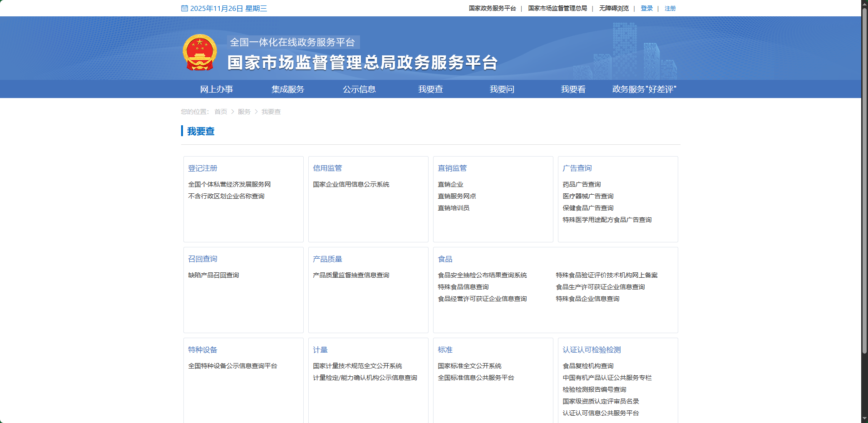Open 无障碍浏览 accessibility mode
The width and height of the screenshot is (868, 423).
(614, 8)
